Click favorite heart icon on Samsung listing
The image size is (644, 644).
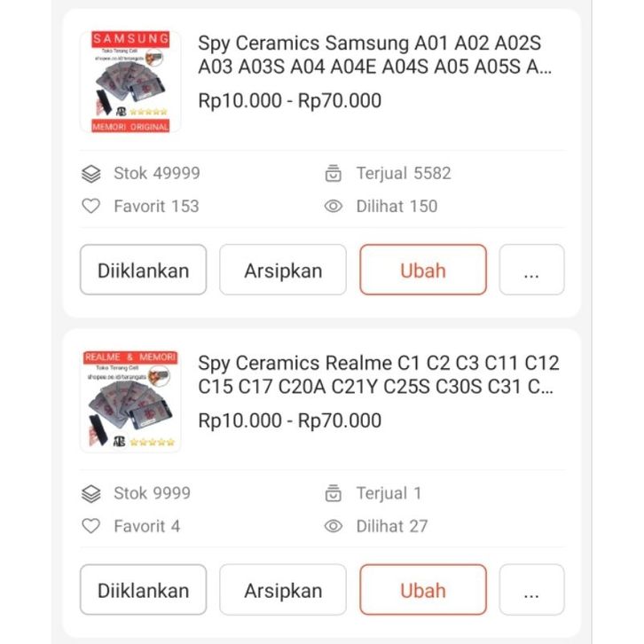tap(90, 206)
